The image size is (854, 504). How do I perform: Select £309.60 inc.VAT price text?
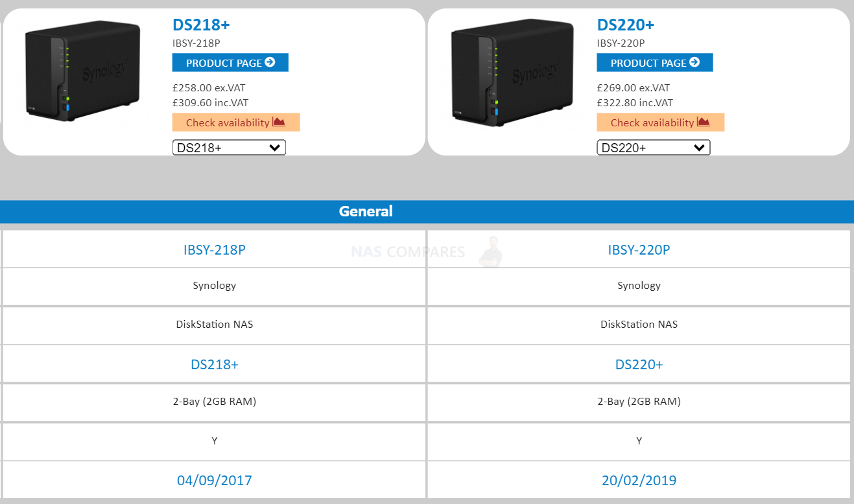point(210,102)
